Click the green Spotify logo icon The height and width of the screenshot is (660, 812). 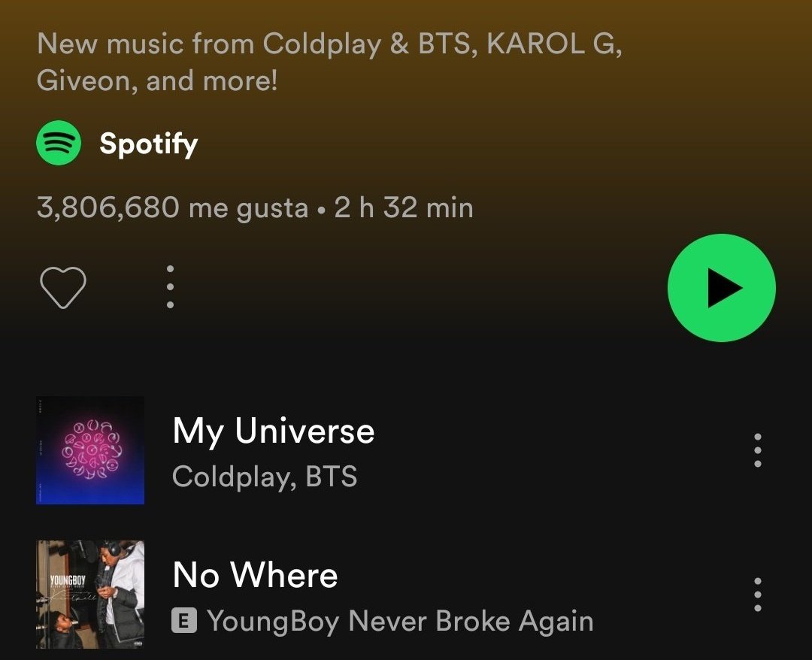(x=59, y=143)
